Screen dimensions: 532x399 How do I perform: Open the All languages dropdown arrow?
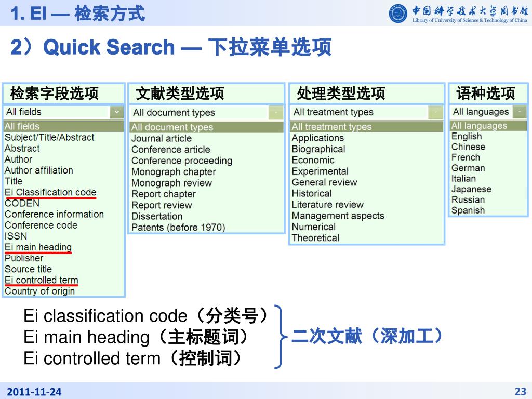520,112
